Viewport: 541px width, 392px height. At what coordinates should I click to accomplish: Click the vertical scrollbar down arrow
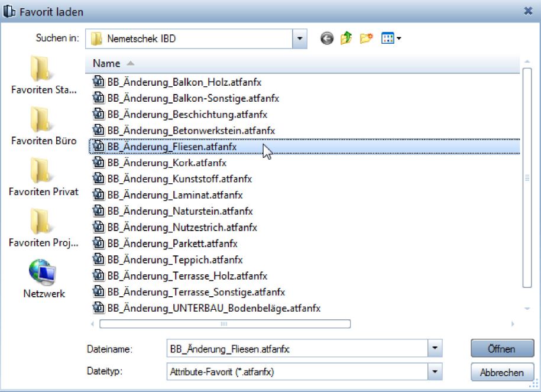click(x=527, y=309)
